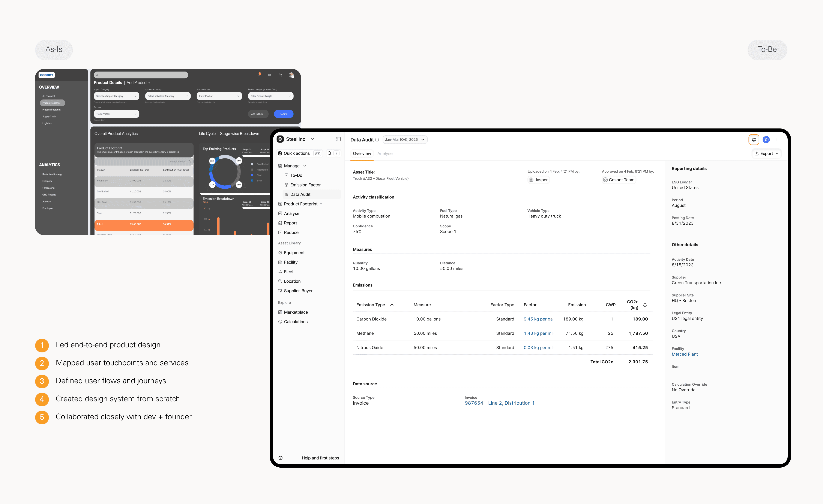Screen dimensions: 823x504
Task: Open invoice 987654 - Line 2 link
Action: click(499, 403)
